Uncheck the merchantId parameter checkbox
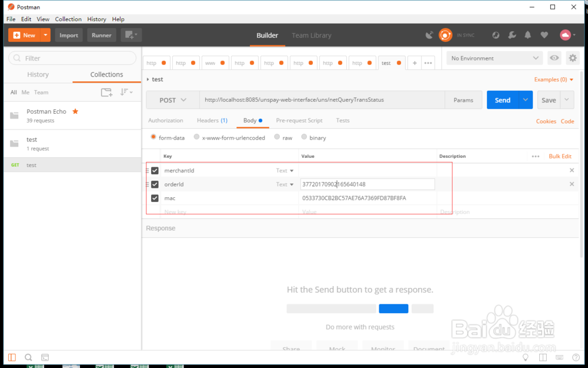 [155, 171]
